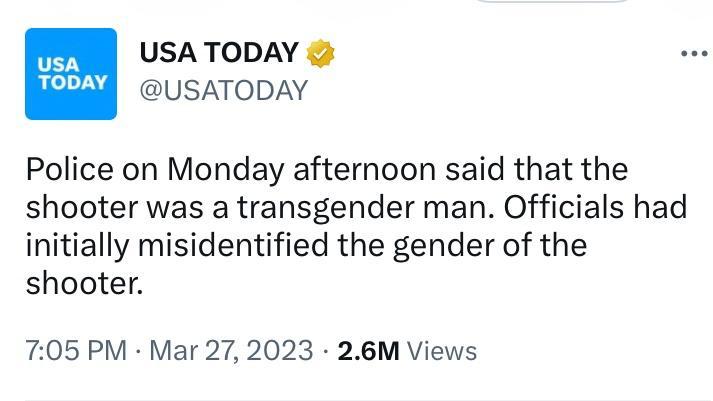The height and width of the screenshot is (401, 713).
Task: Click the 7:05 PM timestamp
Action: (x=76, y=351)
